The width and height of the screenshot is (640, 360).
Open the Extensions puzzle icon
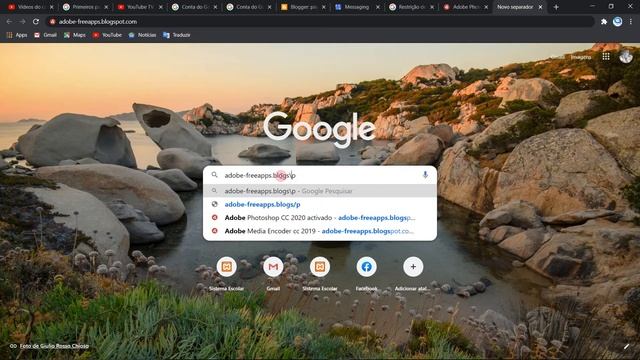click(604, 22)
